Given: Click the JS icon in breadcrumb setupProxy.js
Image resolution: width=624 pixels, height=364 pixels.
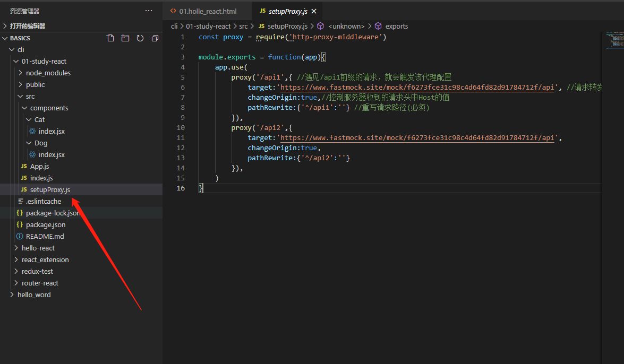Looking at the screenshot, I should coord(261,26).
